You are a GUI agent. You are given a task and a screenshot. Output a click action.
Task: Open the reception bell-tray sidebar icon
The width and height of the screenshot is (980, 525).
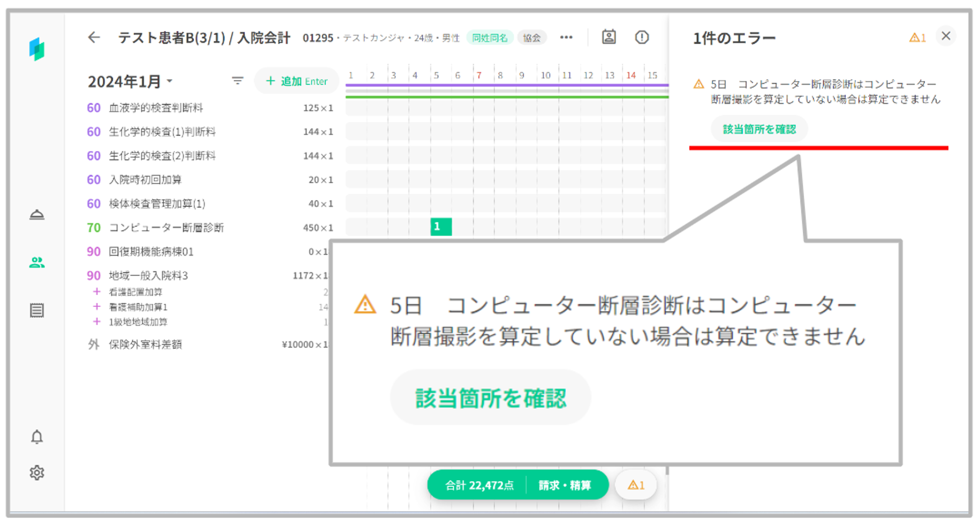[37, 215]
